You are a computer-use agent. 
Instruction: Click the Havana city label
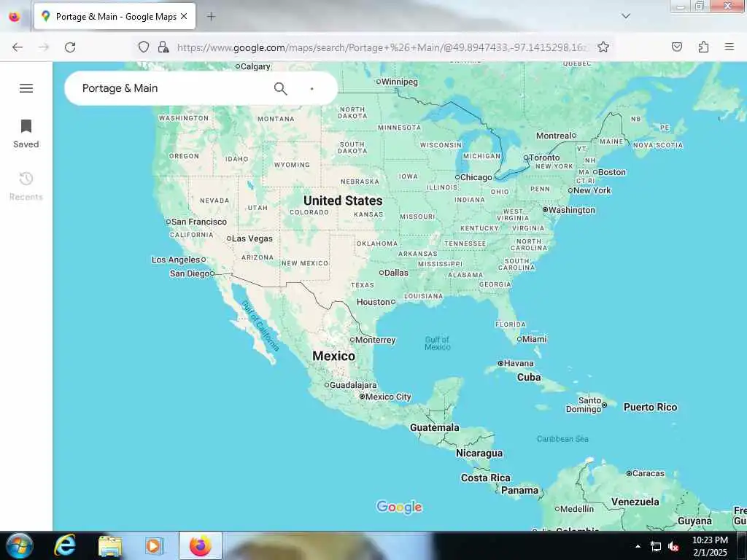coord(519,363)
